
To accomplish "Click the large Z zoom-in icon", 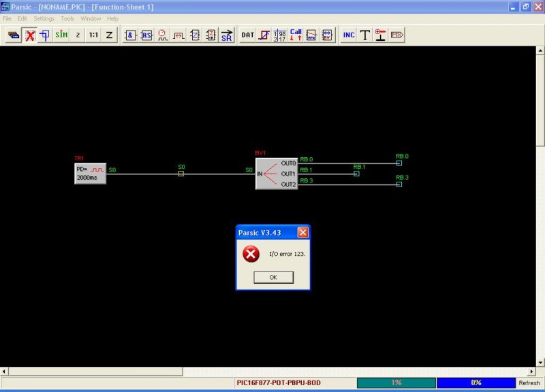I will click(x=109, y=35).
